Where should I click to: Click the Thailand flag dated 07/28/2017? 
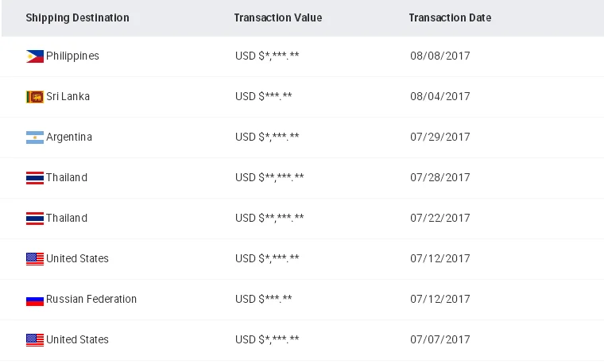click(34, 178)
